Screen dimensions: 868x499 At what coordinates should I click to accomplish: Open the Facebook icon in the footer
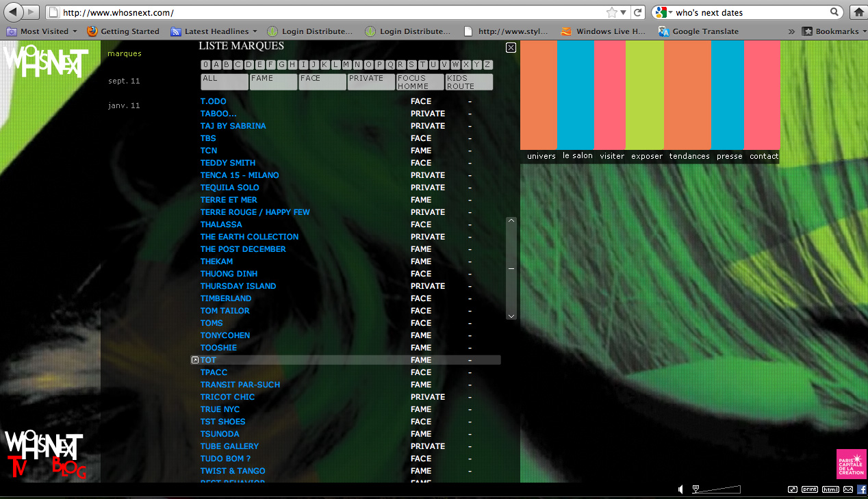pos(862,489)
